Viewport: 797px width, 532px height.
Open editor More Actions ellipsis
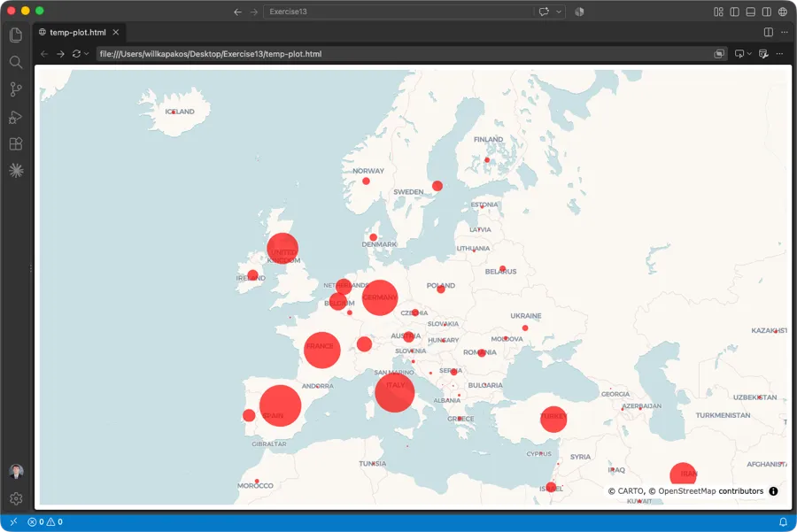click(785, 32)
